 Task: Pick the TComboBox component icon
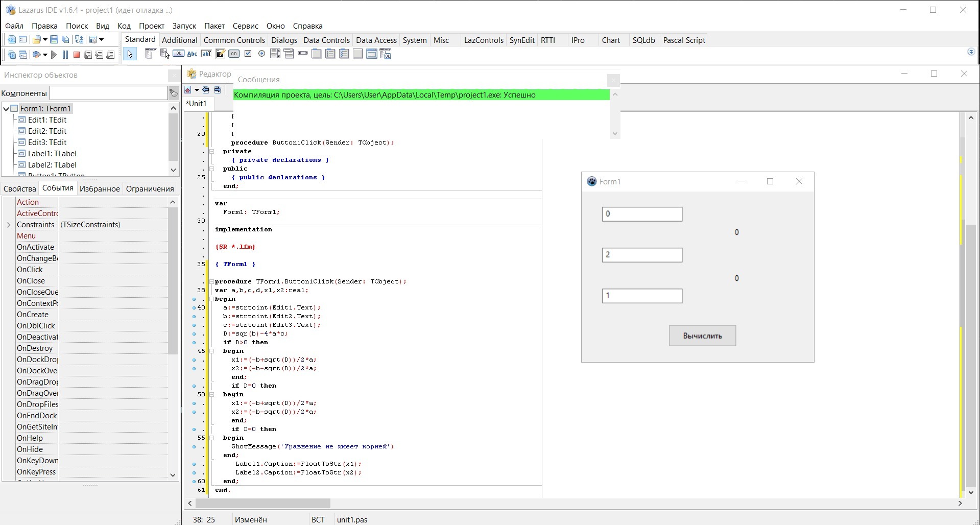pyautogui.click(x=289, y=54)
